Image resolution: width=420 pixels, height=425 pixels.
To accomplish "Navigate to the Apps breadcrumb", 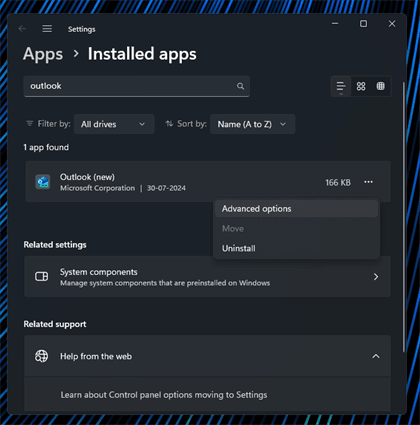I will (x=43, y=54).
